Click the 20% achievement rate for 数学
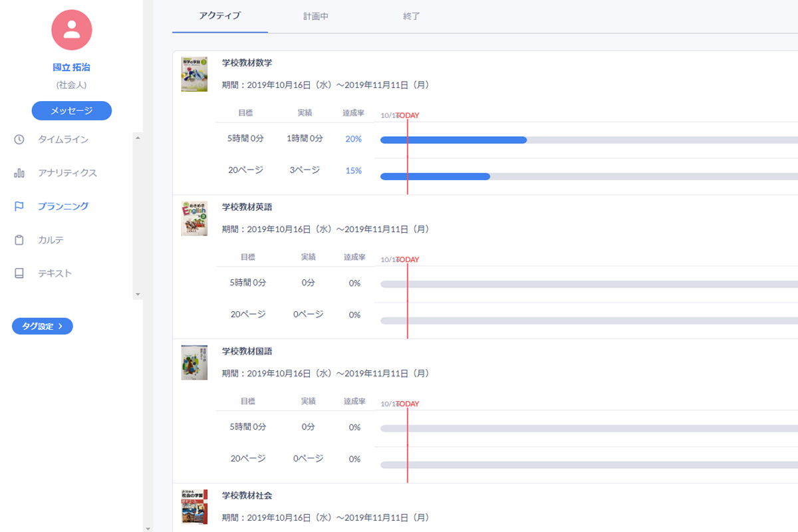Viewport: 798px width, 532px height. [x=353, y=139]
